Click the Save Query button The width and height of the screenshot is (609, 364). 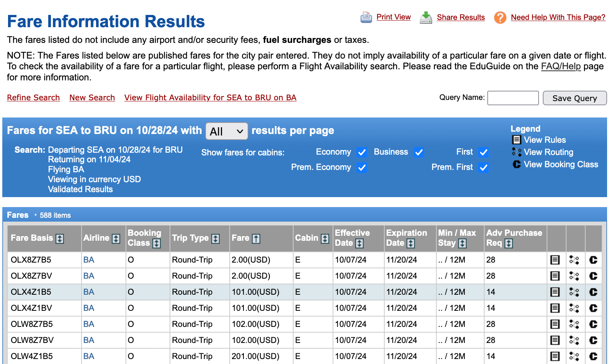[x=574, y=98]
